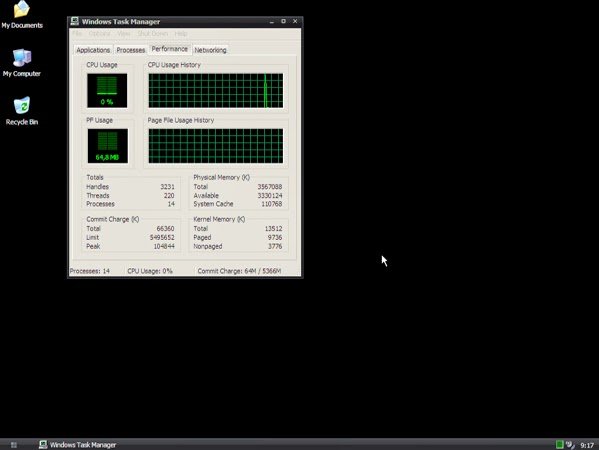Switch to the Processes tab
The width and height of the screenshot is (599, 450).
[x=131, y=50]
